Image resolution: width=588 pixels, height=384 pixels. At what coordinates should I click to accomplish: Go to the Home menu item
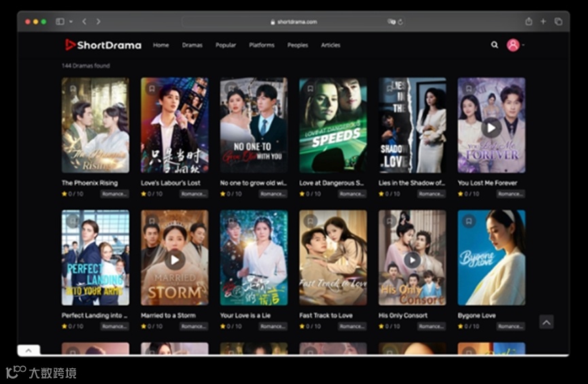tap(161, 45)
